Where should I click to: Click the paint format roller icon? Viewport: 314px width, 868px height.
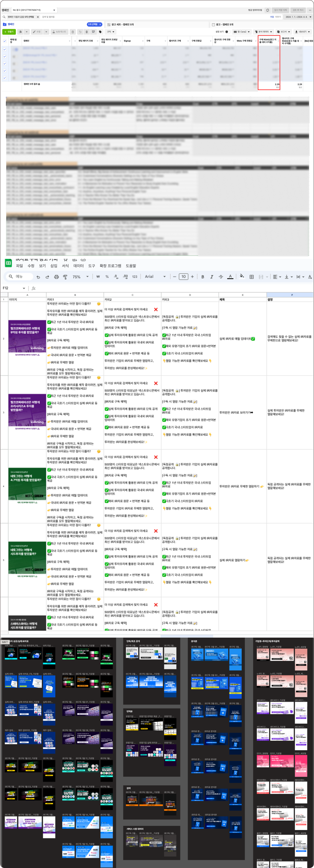pyautogui.click(x=65, y=277)
